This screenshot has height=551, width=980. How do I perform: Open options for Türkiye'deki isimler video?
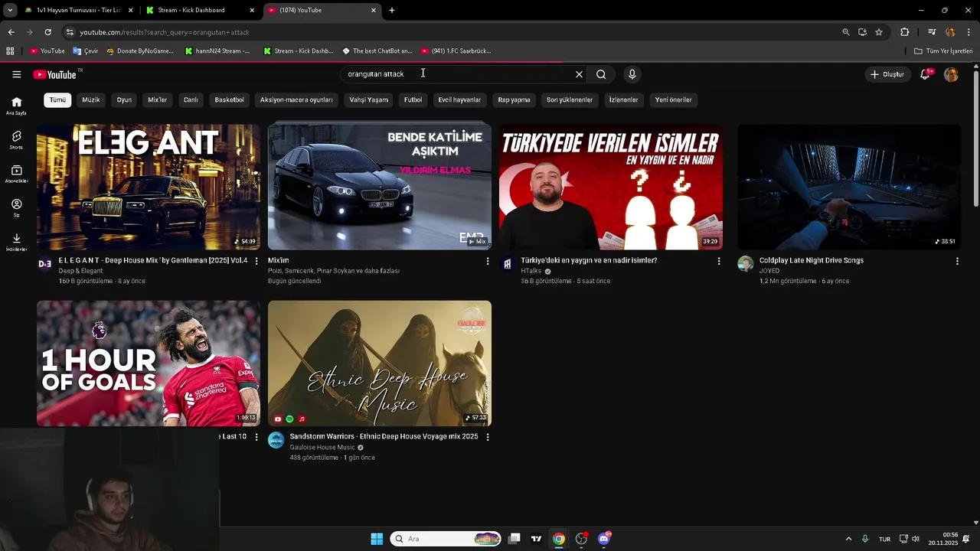pos(719,261)
